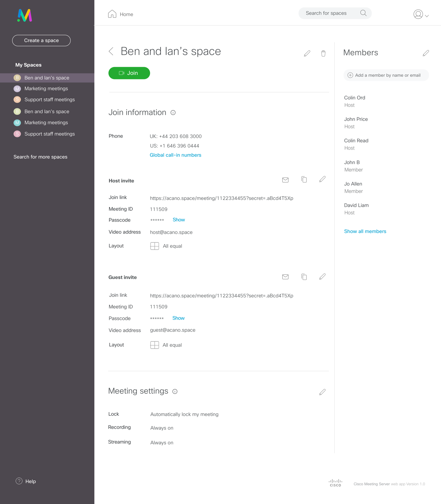Open the Join information info tooltip icon
Viewport: 441px width, 504px height.
(173, 113)
